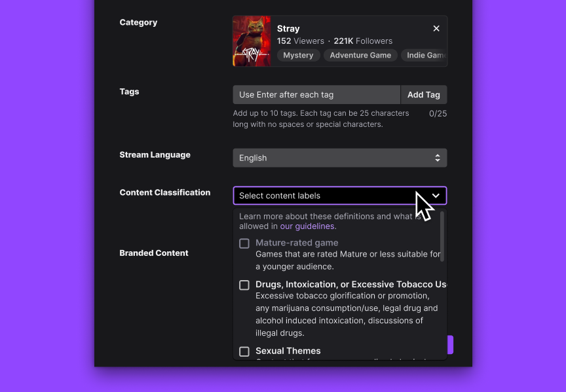Click the up-down arrows on the English selector
Viewport: 566px width, 392px height.
pyautogui.click(x=438, y=158)
